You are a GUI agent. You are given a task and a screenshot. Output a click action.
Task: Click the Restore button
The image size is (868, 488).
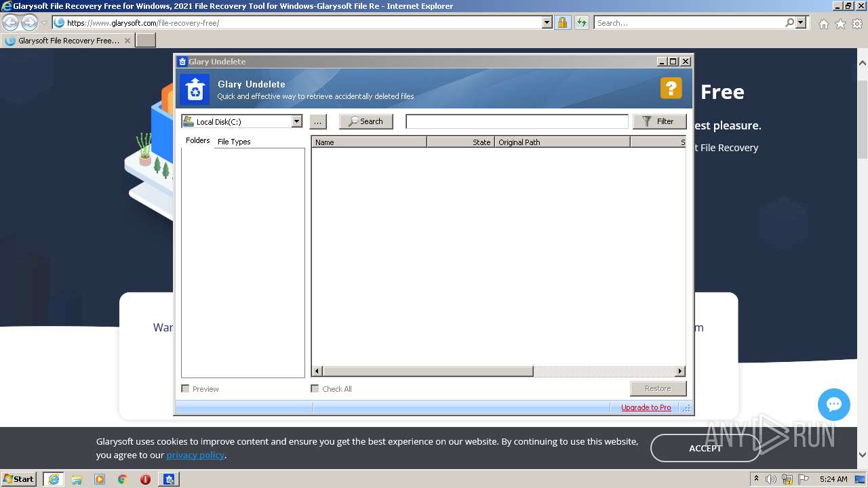click(x=658, y=388)
